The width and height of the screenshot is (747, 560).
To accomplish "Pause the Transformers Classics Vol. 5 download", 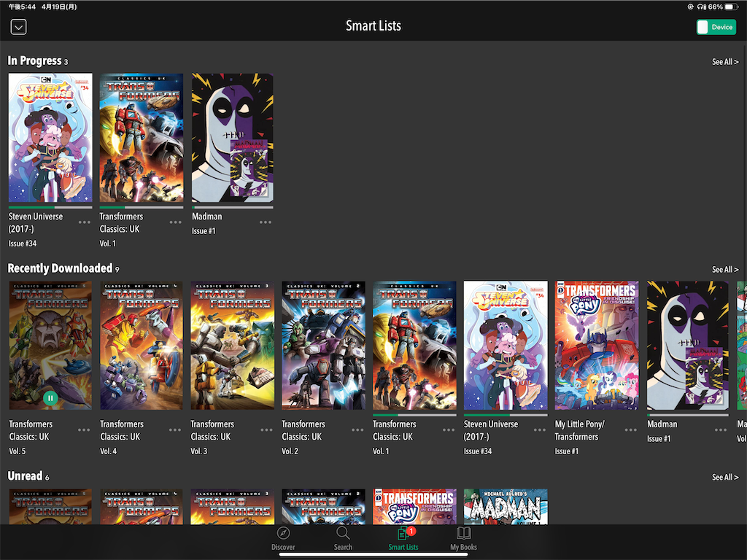I will [x=50, y=397].
